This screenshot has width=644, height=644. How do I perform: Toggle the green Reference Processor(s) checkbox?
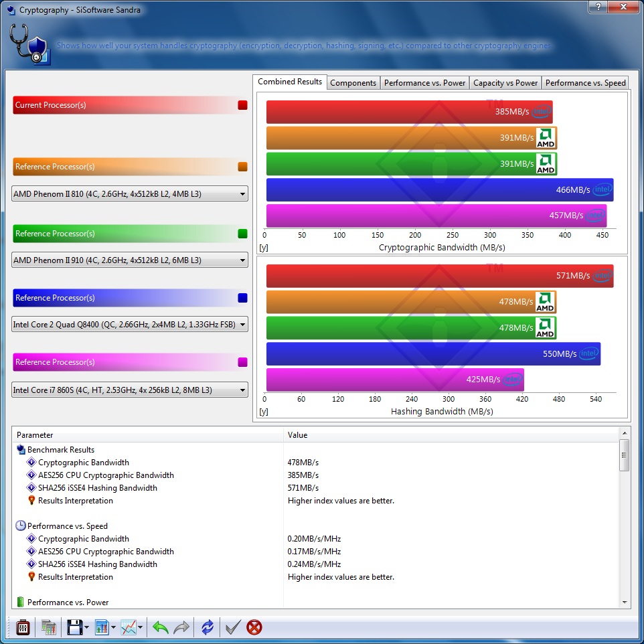click(x=243, y=233)
